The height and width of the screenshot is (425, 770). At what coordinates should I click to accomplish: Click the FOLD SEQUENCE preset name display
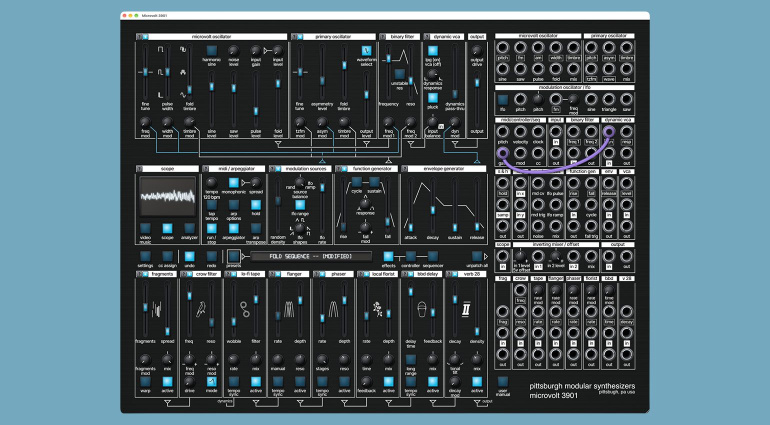point(311,256)
